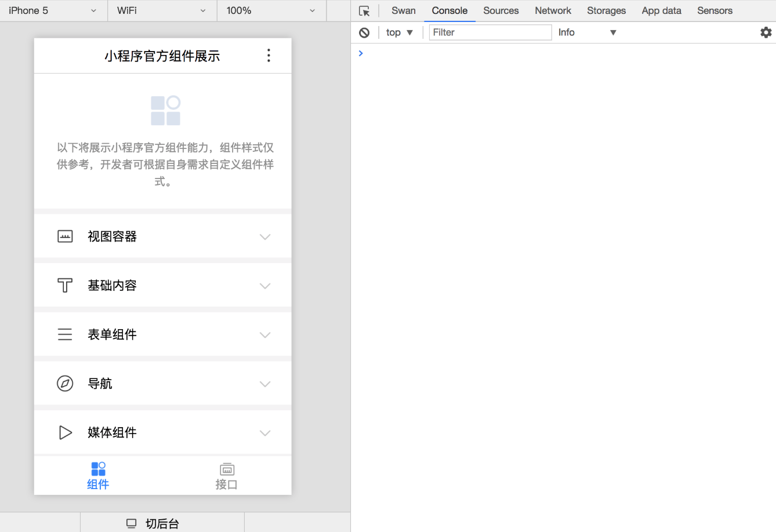
Task: Open the iPhone 5 device dropdown
Action: point(53,10)
